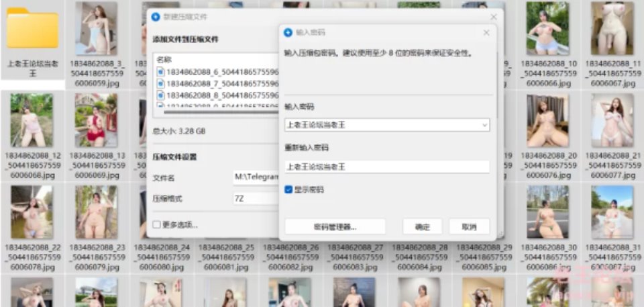
Task: Open the 压缩格式 7Z dropdown
Action: (256, 199)
